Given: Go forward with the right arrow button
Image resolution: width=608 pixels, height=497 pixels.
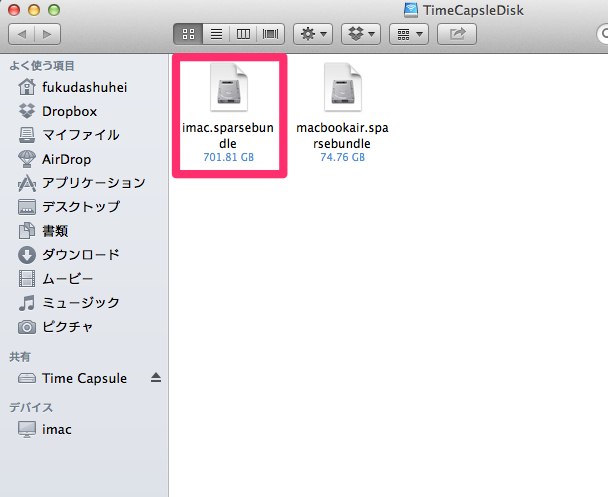Looking at the screenshot, I should tap(48, 34).
